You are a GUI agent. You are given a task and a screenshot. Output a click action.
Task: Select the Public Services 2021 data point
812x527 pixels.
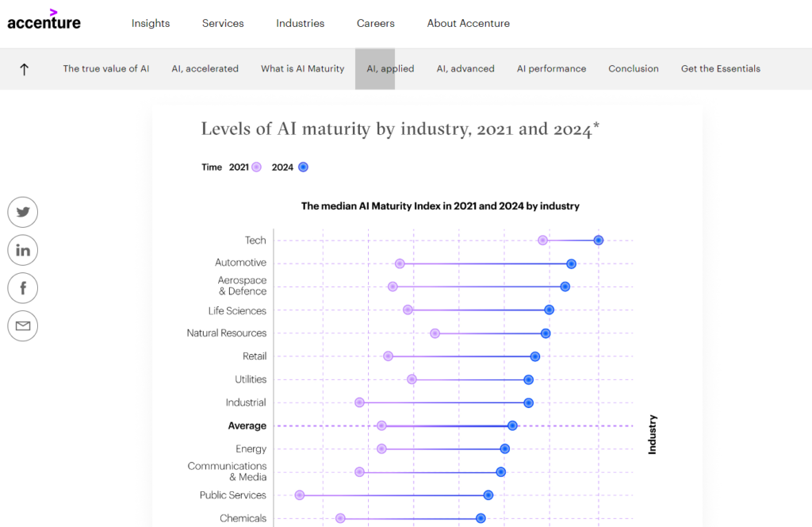299,494
